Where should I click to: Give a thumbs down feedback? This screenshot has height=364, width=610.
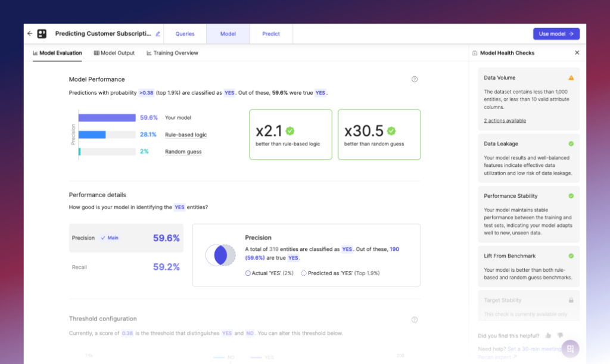560,335
